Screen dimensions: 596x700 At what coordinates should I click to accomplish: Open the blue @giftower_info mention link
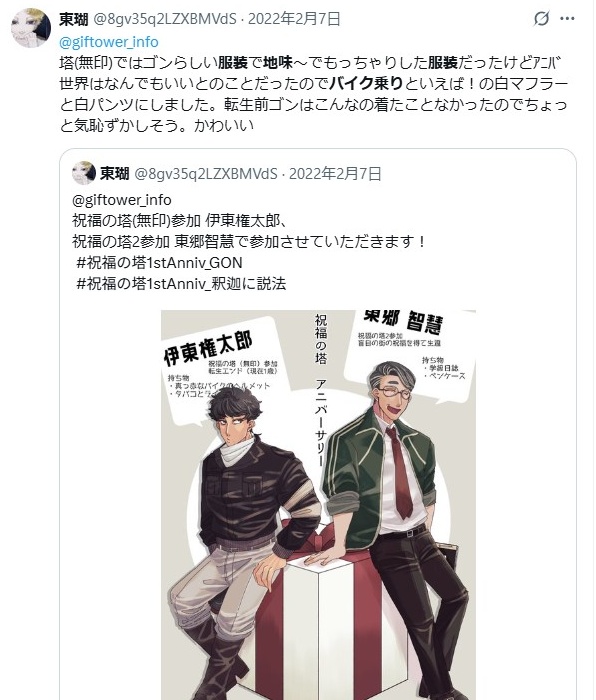[109, 42]
